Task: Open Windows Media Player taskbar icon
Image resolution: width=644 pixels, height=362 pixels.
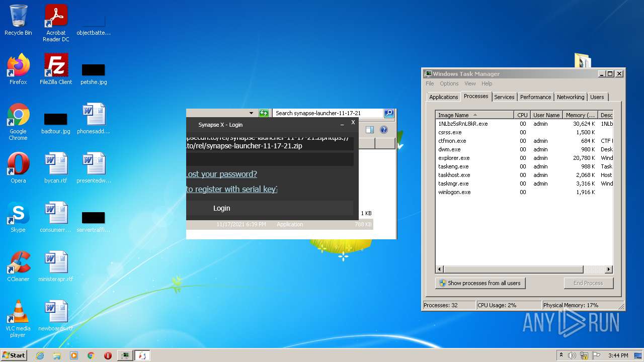Action: (x=74, y=355)
